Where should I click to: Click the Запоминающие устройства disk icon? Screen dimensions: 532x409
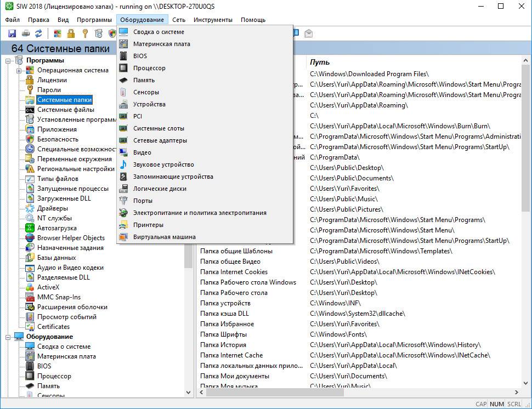pos(123,177)
